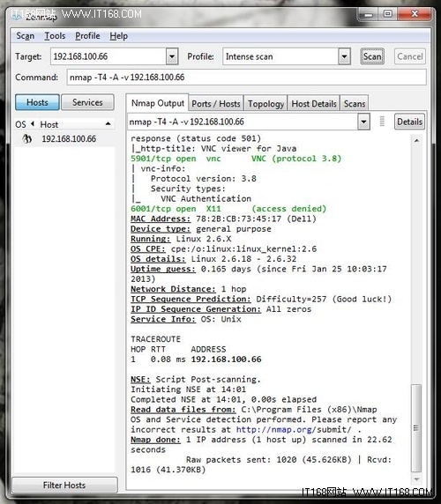
Task: Click the Target address input field
Action: point(108,56)
